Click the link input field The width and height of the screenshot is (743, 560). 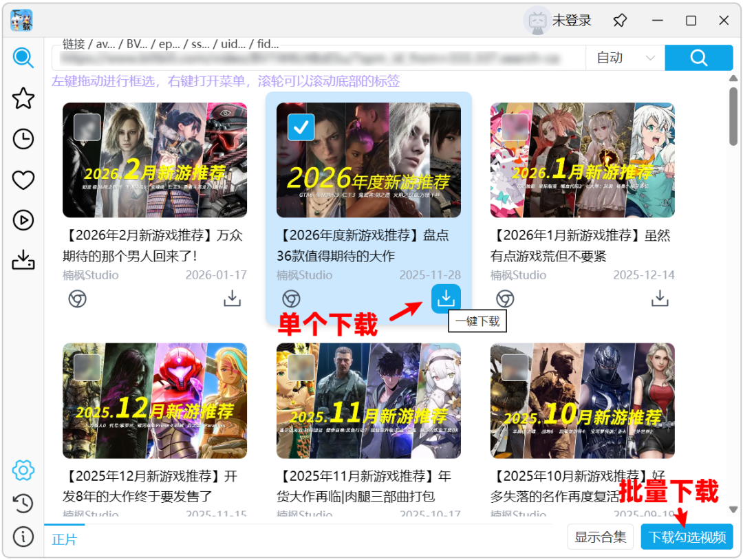tap(319, 58)
